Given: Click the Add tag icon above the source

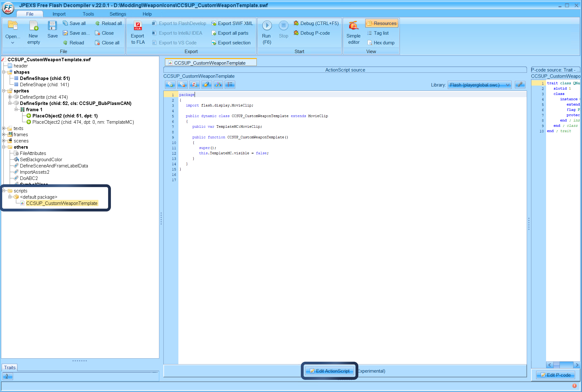Looking at the screenshot, I should (170, 84).
